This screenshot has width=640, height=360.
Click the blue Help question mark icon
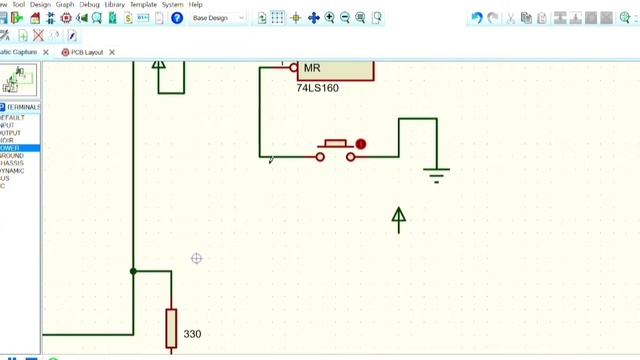tap(177, 18)
